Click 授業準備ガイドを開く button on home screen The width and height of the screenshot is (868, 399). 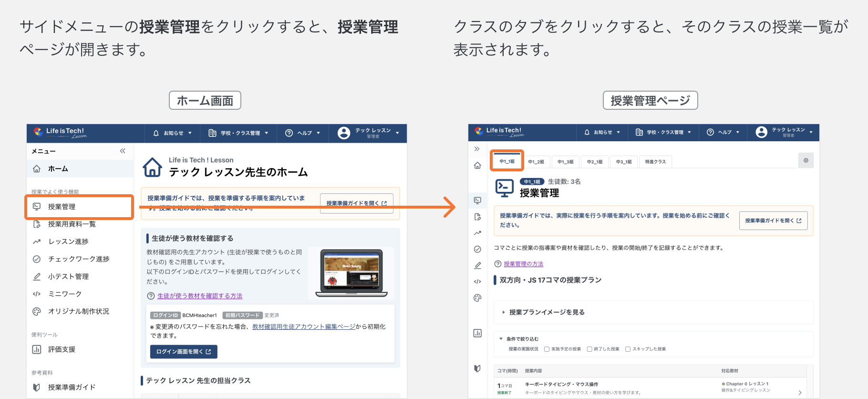[x=356, y=203]
